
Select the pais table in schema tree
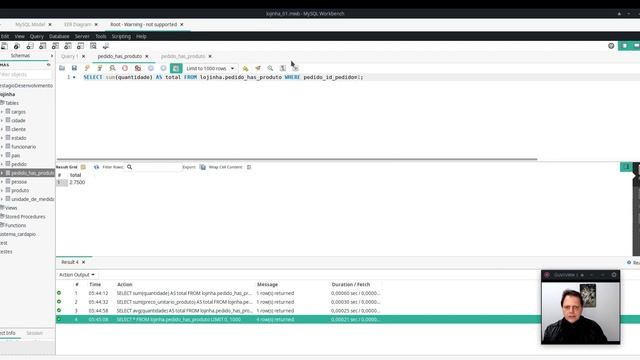point(16,156)
